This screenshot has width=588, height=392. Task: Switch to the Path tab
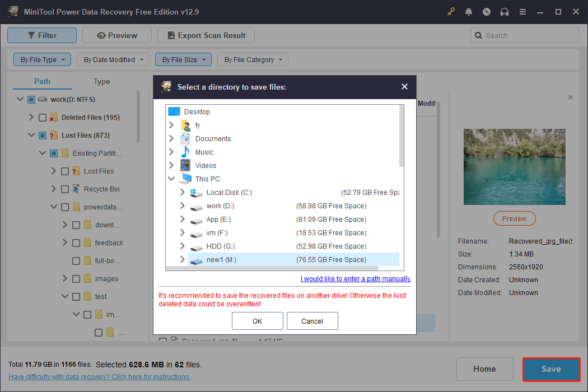pyautogui.click(x=43, y=81)
